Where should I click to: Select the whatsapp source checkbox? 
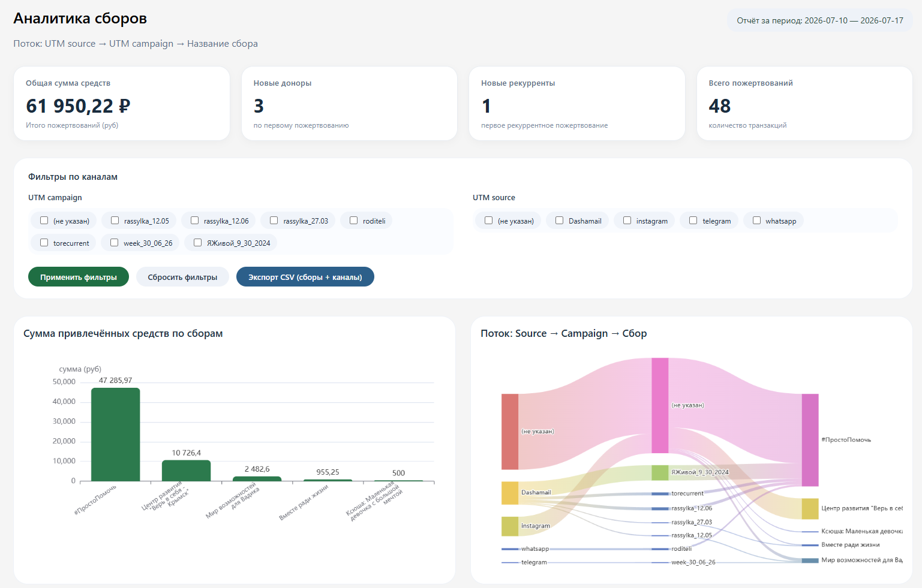[x=757, y=221]
